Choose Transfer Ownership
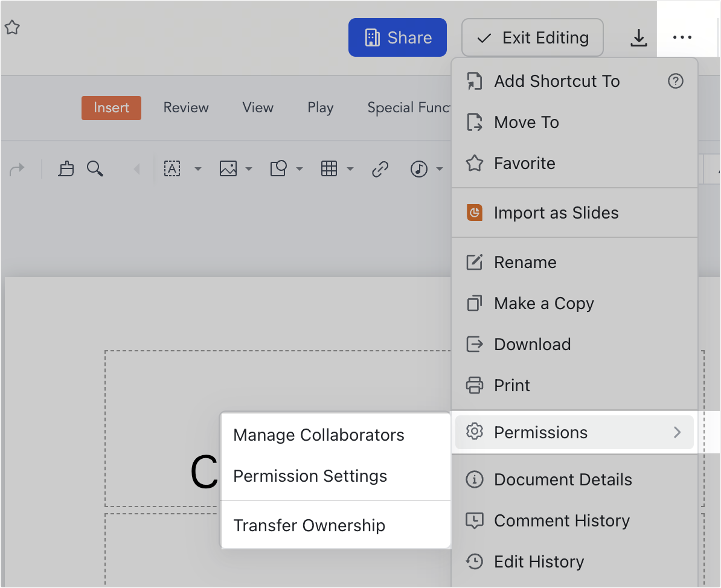This screenshot has width=721, height=588. 336,525
